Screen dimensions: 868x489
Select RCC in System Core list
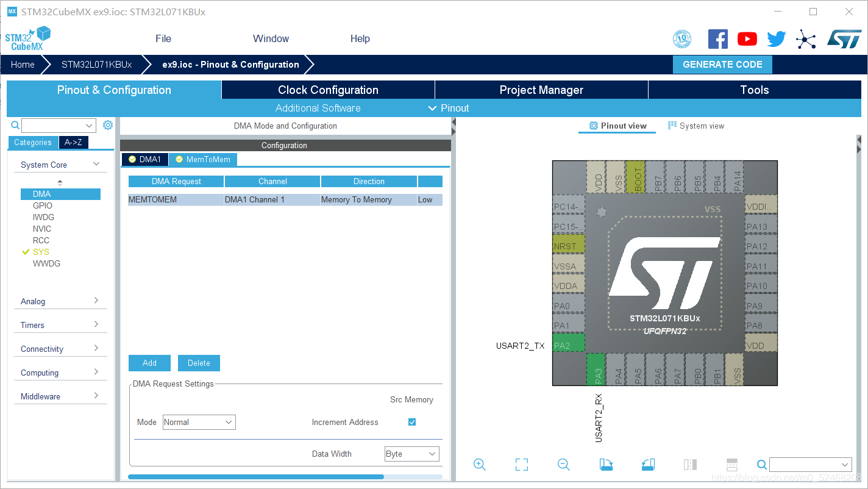41,240
